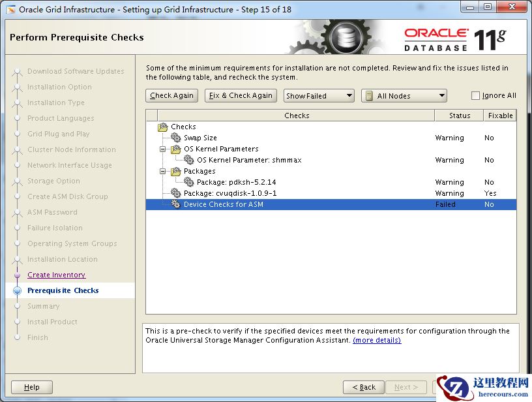532x402 pixels.
Task: Click the pdksh-5.2.14 package gear icon
Action: point(188,182)
